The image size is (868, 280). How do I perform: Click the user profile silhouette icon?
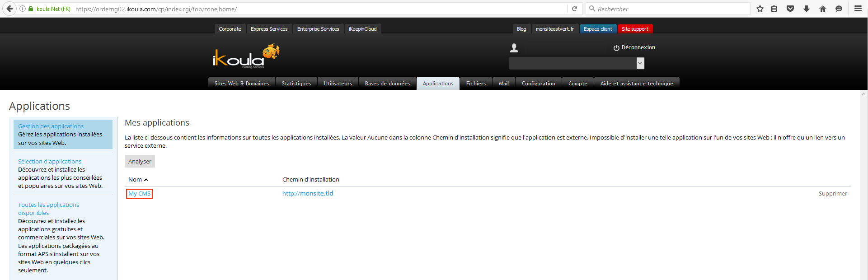pyautogui.click(x=514, y=48)
